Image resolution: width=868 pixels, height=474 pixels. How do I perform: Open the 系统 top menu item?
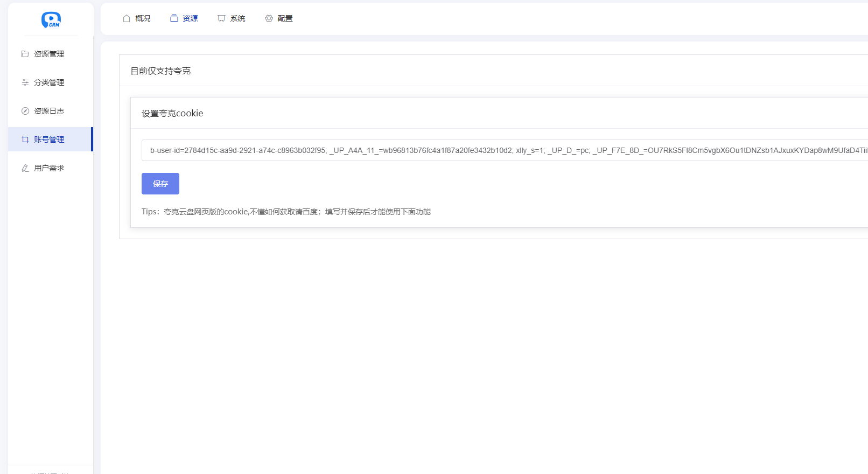(237, 18)
